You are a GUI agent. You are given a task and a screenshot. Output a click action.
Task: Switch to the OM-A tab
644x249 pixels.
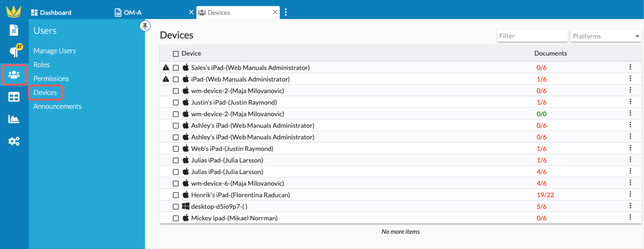point(132,12)
